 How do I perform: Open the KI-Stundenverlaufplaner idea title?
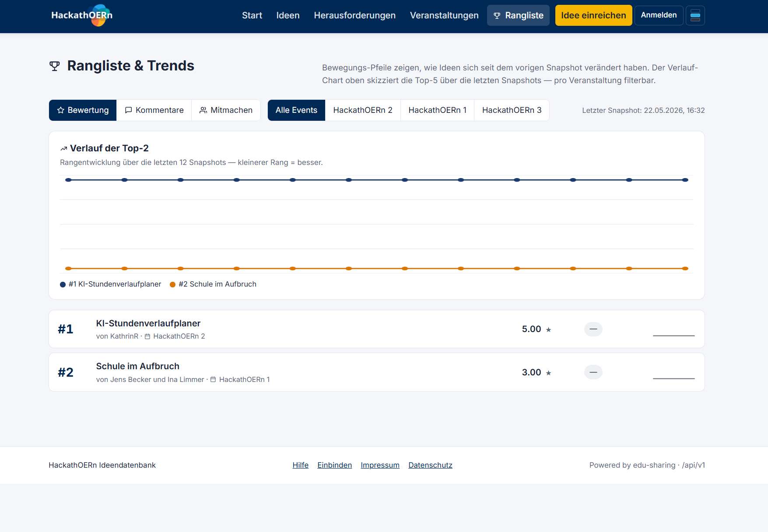[x=148, y=323]
